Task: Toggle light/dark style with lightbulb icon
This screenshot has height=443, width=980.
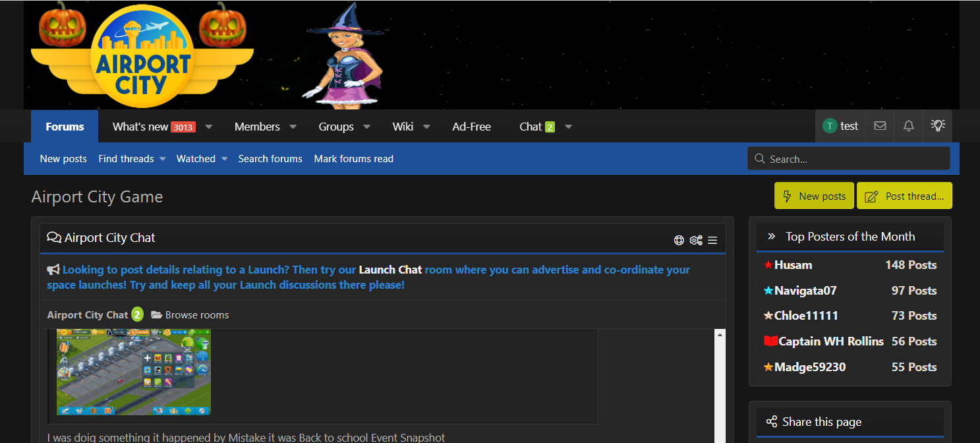Action: pos(938,125)
